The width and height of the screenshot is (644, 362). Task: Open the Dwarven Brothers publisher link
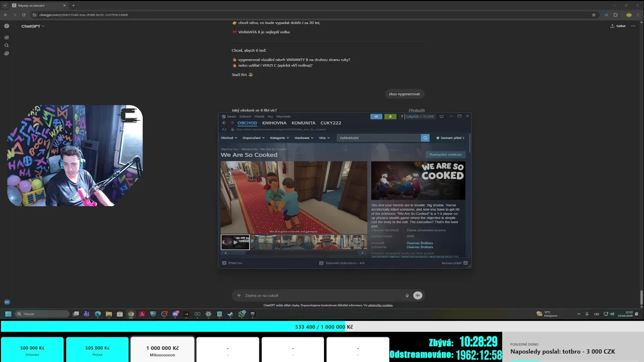(x=420, y=247)
